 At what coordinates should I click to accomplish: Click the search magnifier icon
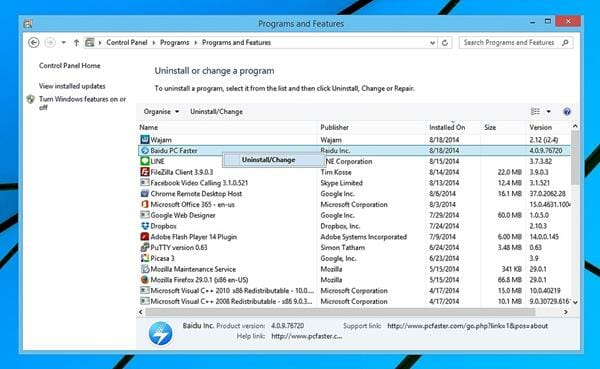(x=565, y=42)
